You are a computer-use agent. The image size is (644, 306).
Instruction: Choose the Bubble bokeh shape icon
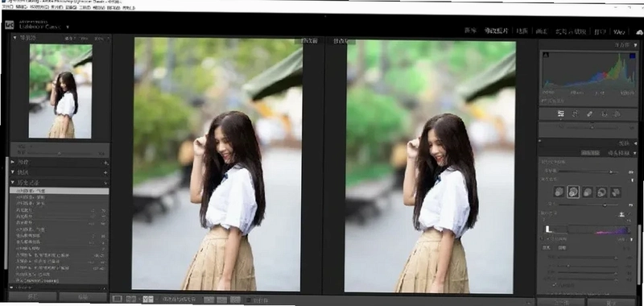(573, 192)
